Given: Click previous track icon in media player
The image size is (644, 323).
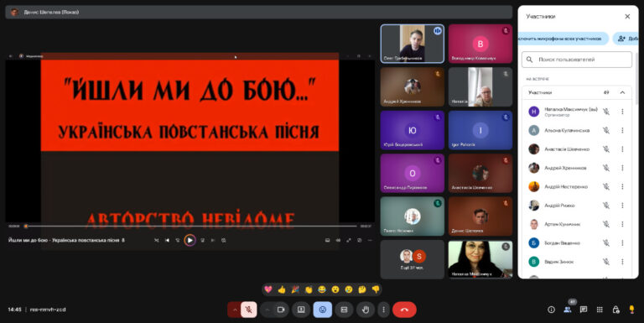Looking at the screenshot, I should point(167,241).
